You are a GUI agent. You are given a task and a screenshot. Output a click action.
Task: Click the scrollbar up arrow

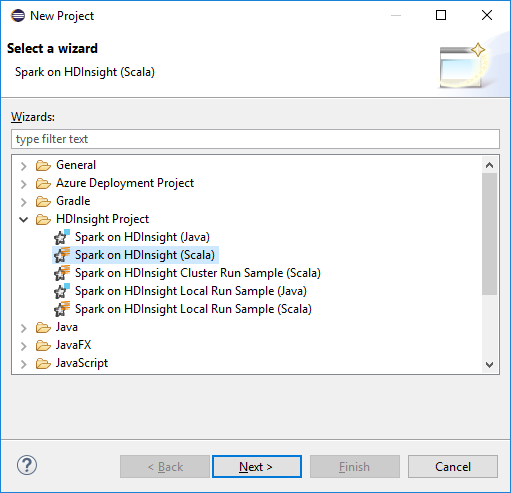point(489,165)
